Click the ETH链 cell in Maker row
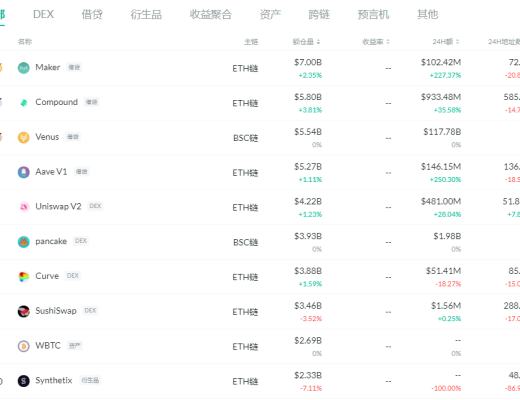 [x=245, y=68]
